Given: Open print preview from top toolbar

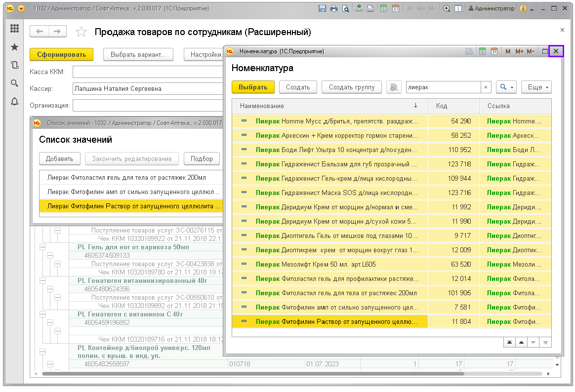Looking at the screenshot, I should 346,8.
